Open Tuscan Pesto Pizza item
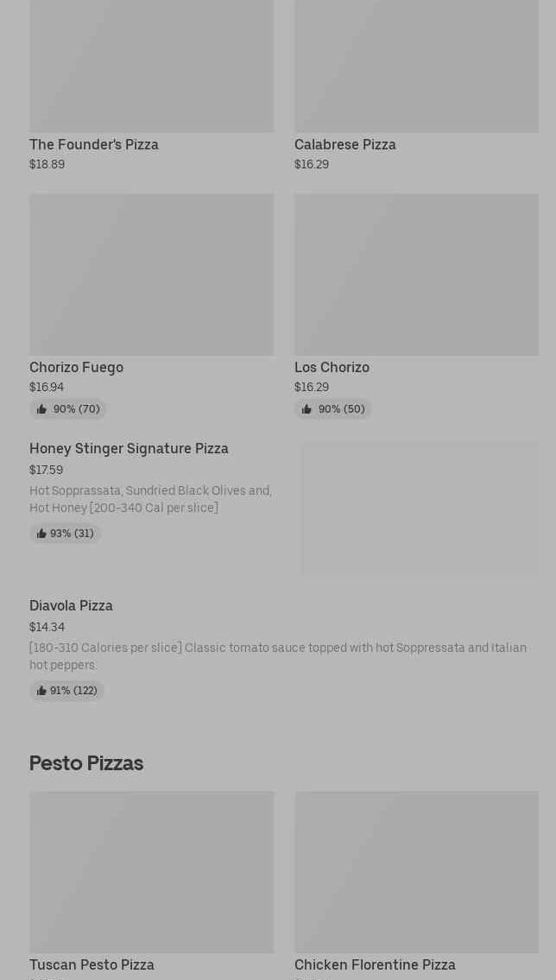Viewport: 556px width, 980px height. point(92,964)
